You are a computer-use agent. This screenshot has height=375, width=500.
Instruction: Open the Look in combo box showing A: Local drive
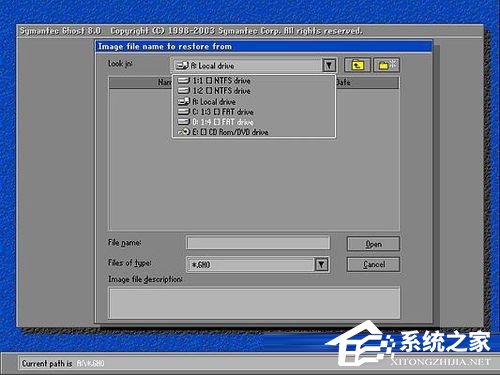pyautogui.click(x=253, y=65)
